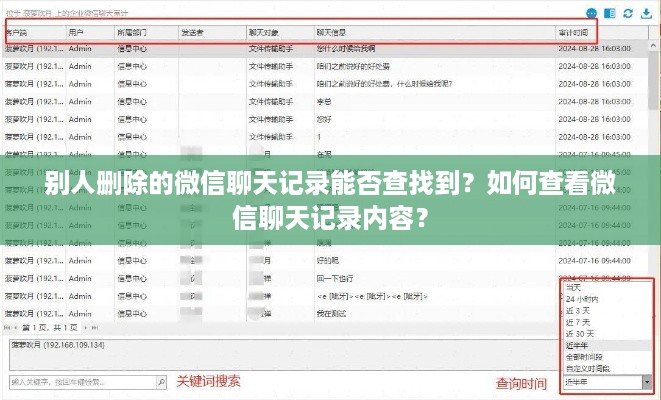
Task: Click 文件传输助手 in the 李总 row
Action: click(x=271, y=102)
